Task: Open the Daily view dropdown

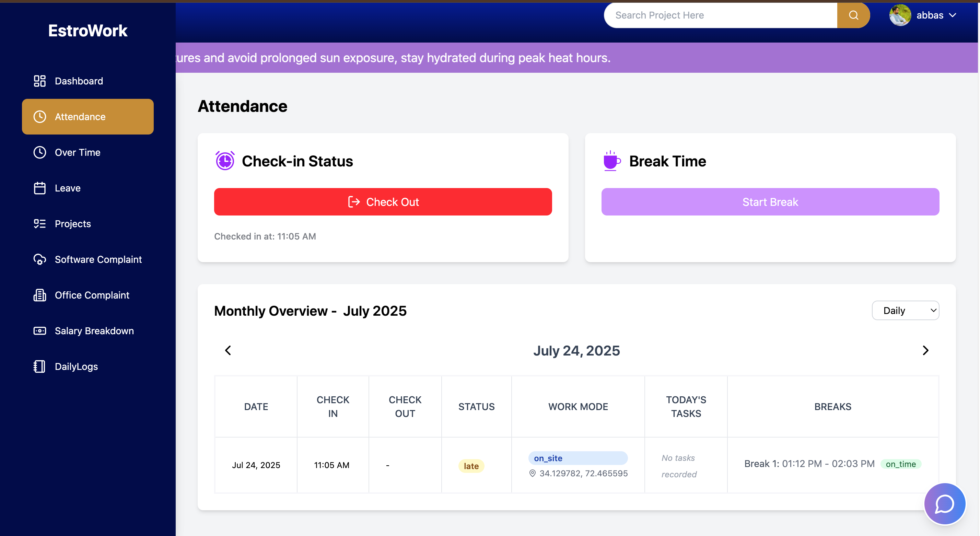Action: 906,311
